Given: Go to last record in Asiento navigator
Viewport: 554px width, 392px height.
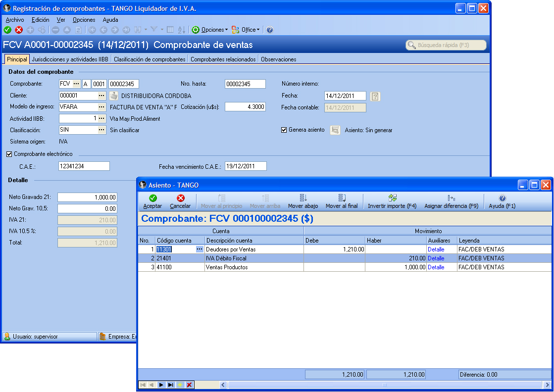Looking at the screenshot, I should point(171,385).
